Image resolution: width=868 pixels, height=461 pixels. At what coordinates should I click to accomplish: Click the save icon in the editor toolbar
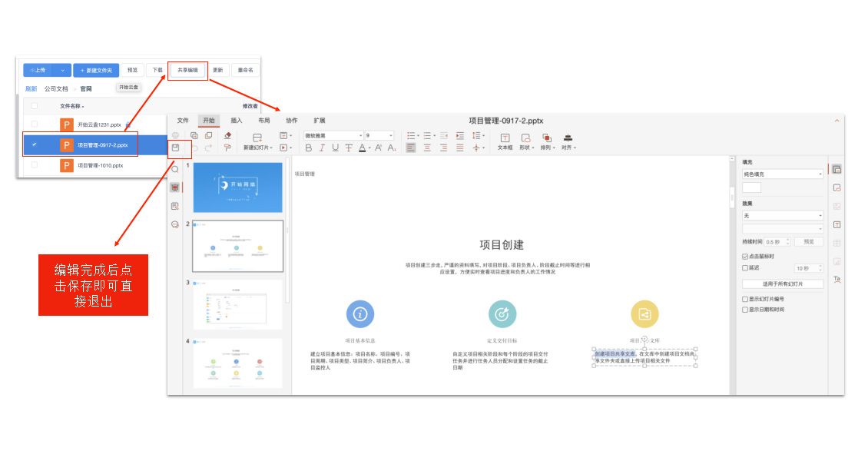(175, 148)
